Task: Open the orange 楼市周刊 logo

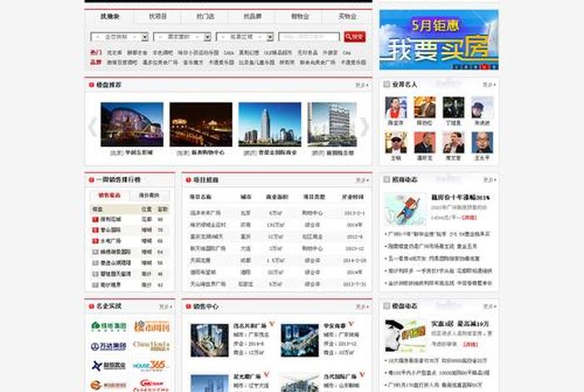Action: click(152, 326)
